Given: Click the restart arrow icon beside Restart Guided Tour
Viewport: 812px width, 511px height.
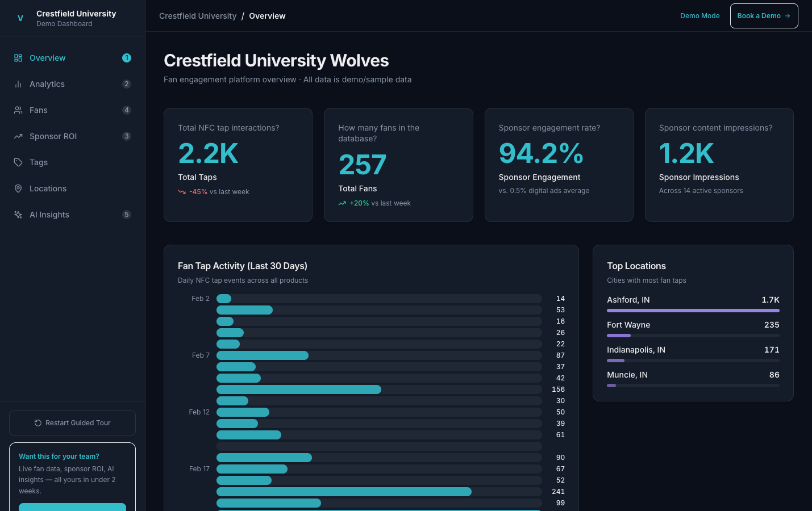Looking at the screenshot, I should pos(38,423).
